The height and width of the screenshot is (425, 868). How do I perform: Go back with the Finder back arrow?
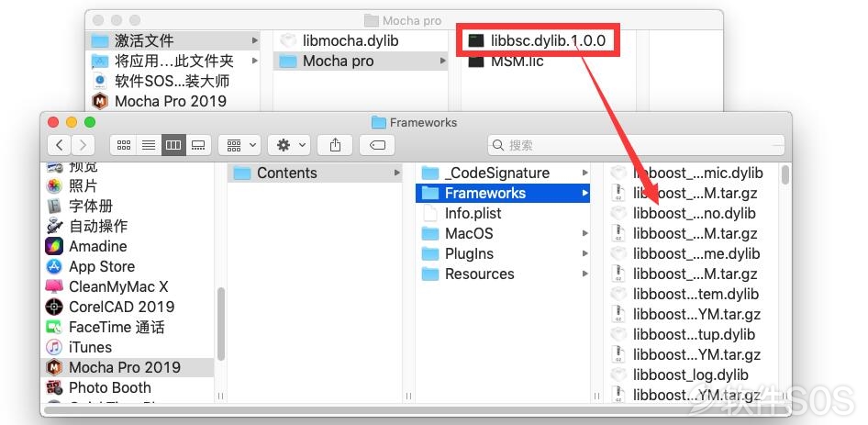pos(60,145)
